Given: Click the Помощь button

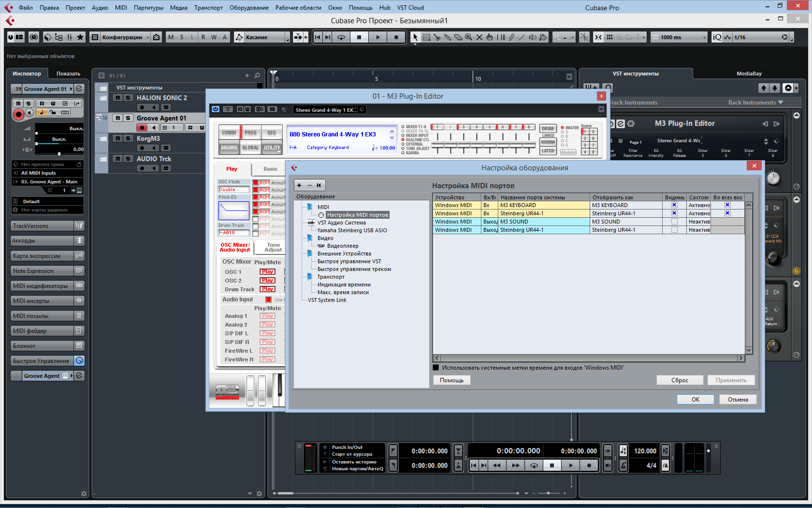Looking at the screenshot, I should pos(452,380).
